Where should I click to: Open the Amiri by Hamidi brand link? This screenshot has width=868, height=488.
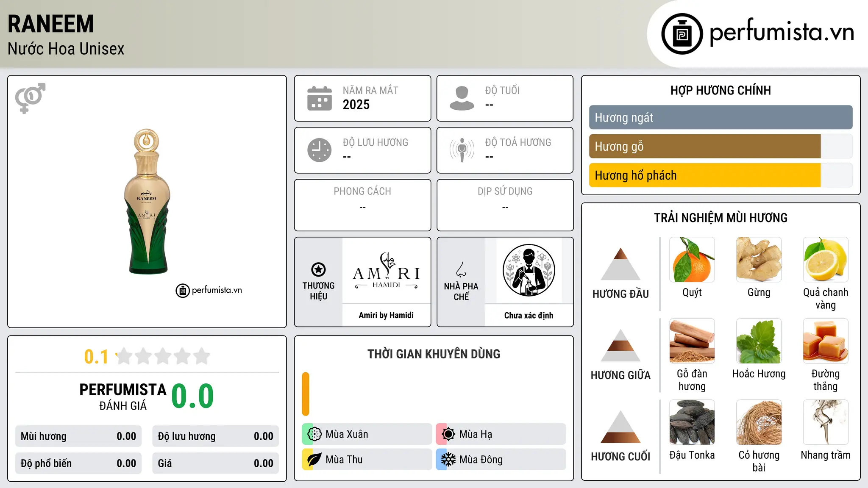click(386, 315)
